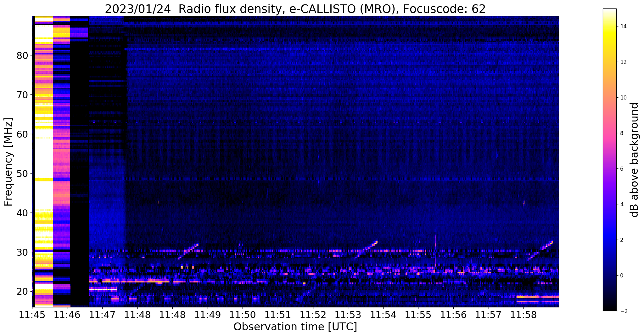The image size is (644, 336).
Task: Click the colorbar tick label 4
Action: pyautogui.click(x=622, y=204)
